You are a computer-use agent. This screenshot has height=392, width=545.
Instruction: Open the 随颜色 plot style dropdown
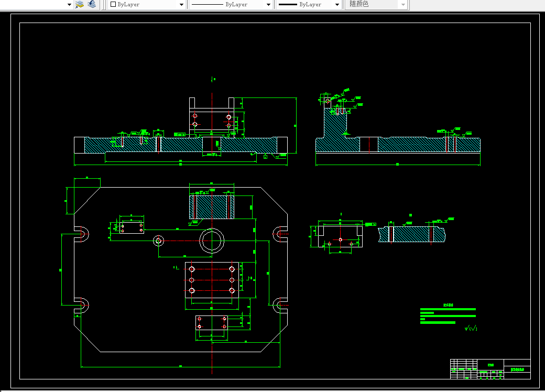click(x=376, y=5)
